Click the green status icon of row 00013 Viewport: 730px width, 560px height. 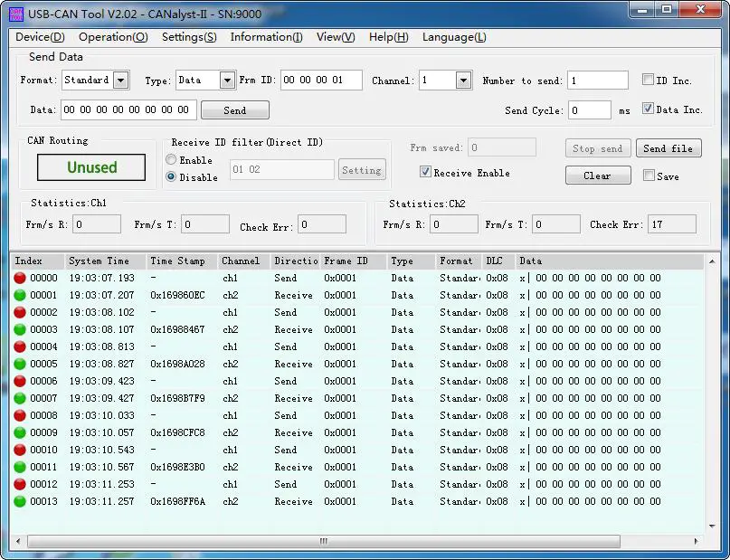pos(20,501)
